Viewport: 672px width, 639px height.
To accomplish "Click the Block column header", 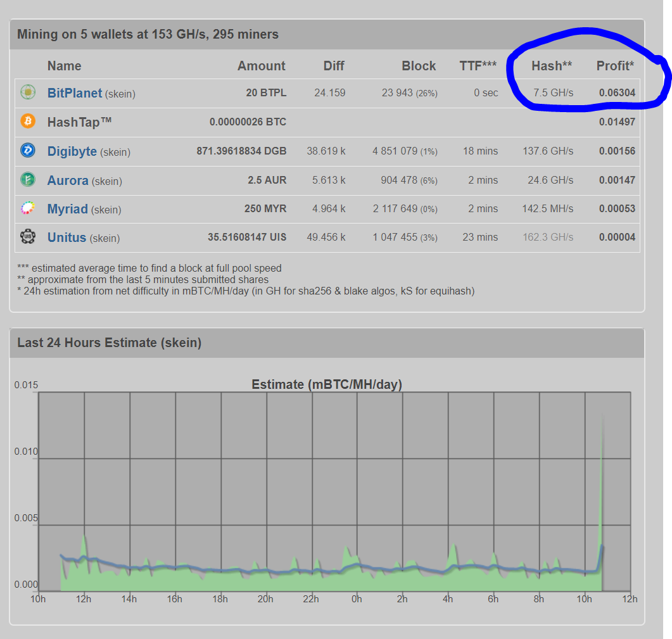I will point(419,66).
